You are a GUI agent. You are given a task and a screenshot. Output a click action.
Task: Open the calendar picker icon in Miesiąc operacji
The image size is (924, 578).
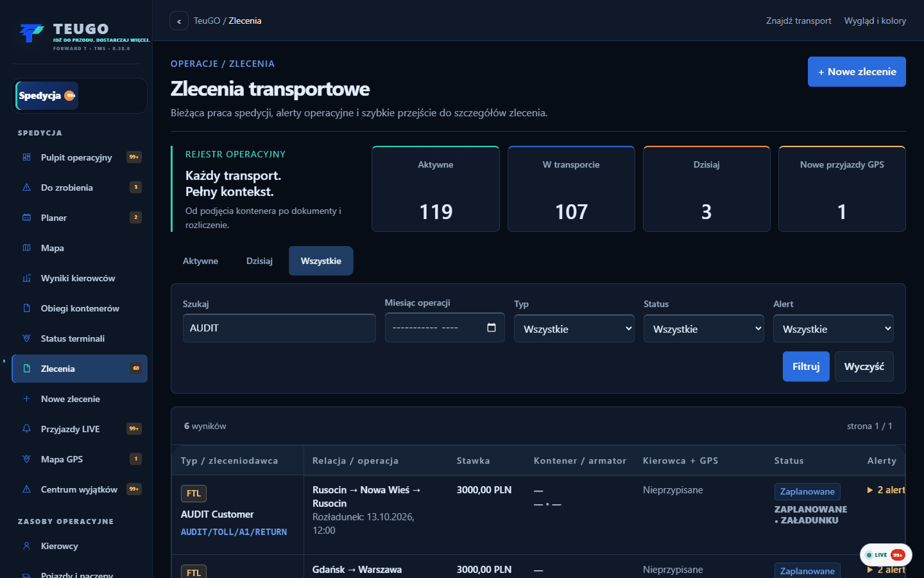[492, 328]
